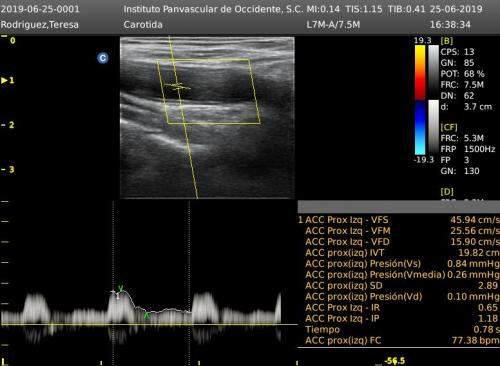Click the blue C marker icon

103,58
